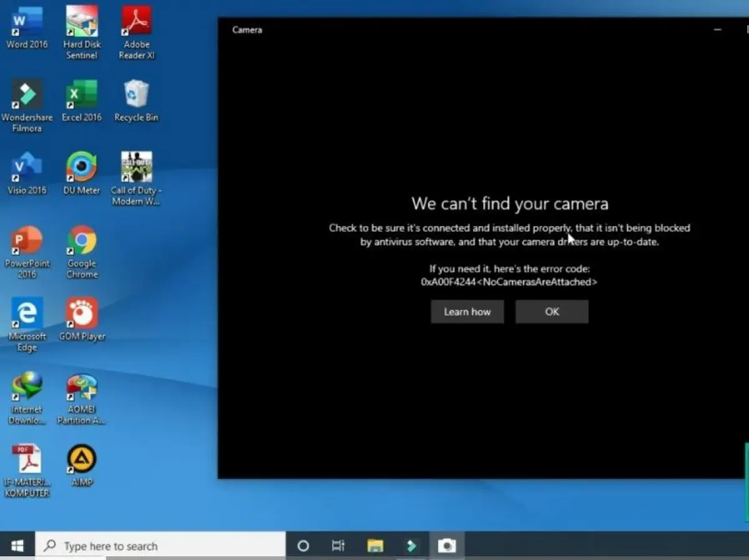Viewport: 749px width, 560px height.
Task: Open Microsoft Store from the taskbar
Action: (x=411, y=544)
